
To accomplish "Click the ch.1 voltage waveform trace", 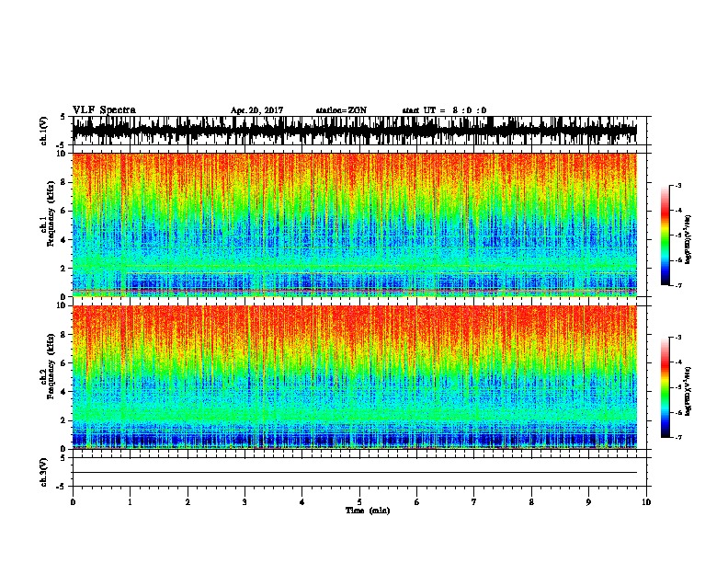I will tap(355, 131).
